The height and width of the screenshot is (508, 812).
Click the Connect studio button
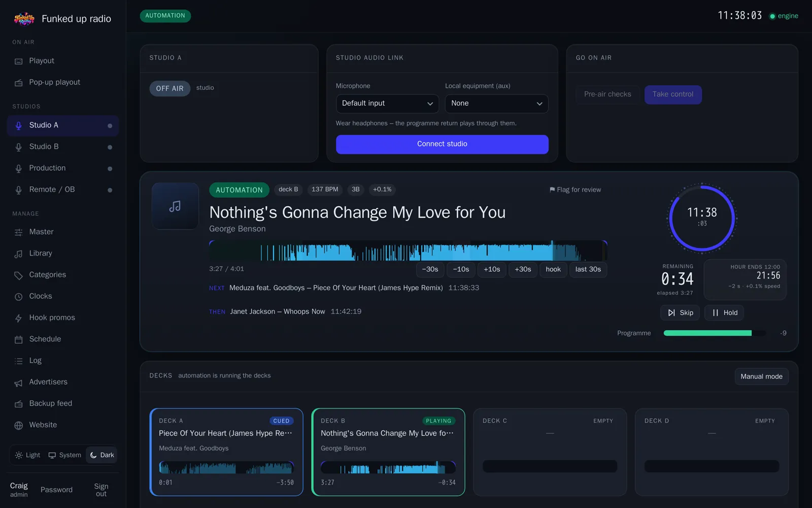point(442,144)
